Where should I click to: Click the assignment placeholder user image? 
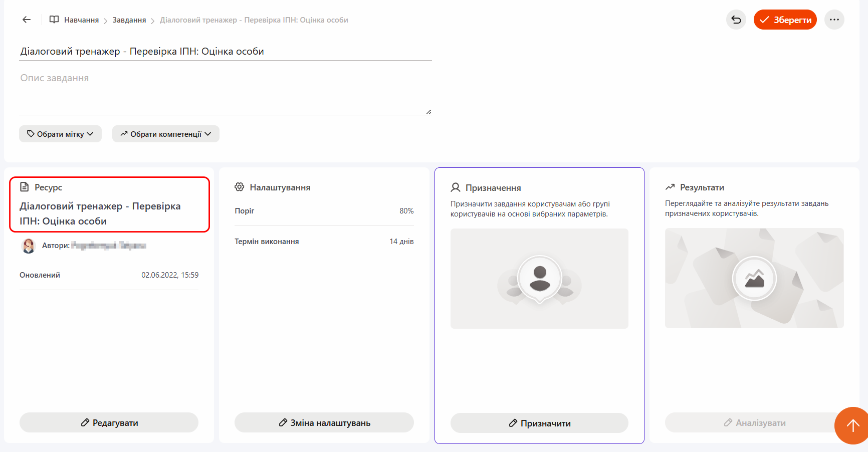point(539,279)
